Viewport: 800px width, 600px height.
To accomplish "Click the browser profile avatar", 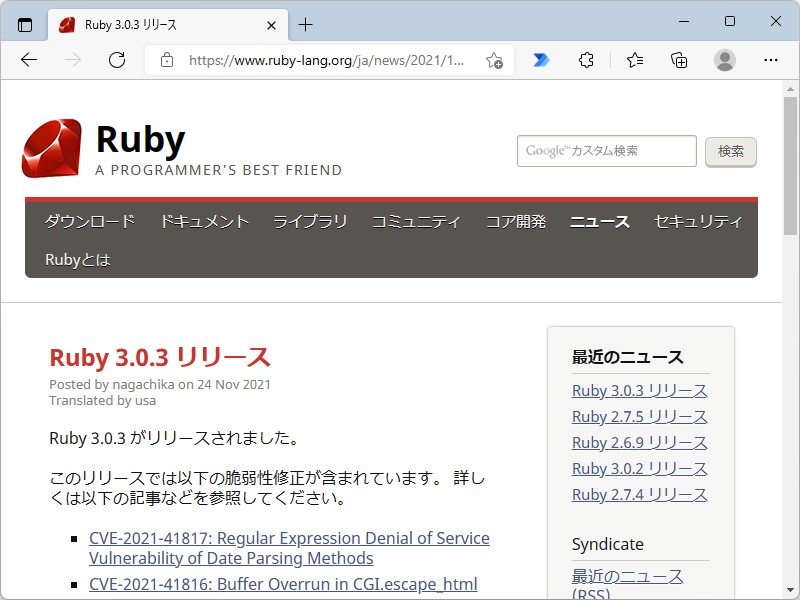I will [x=724, y=60].
